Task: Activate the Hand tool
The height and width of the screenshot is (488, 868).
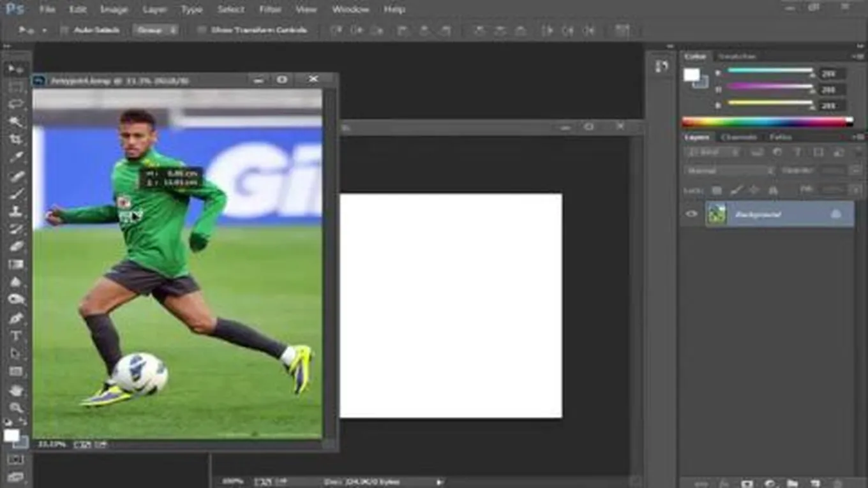Action: [15, 390]
